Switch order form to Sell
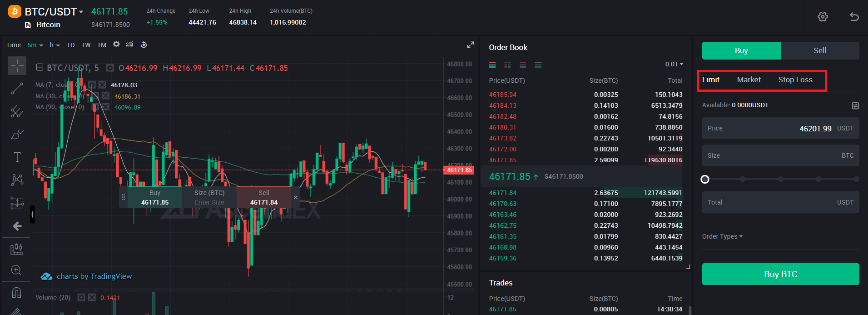This screenshot has width=868, height=315. [x=820, y=50]
